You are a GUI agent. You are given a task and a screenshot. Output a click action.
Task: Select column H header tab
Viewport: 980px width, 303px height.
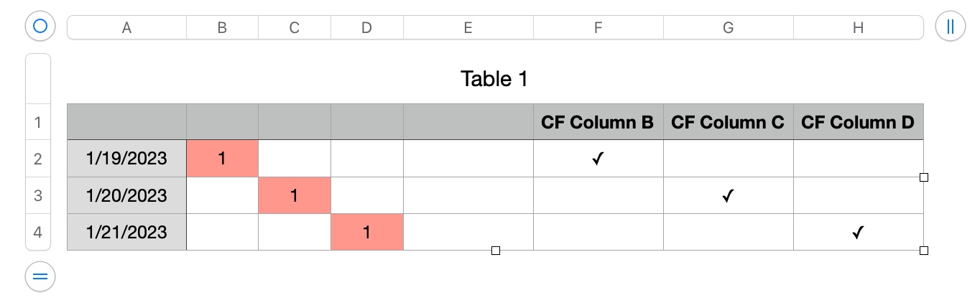(858, 27)
